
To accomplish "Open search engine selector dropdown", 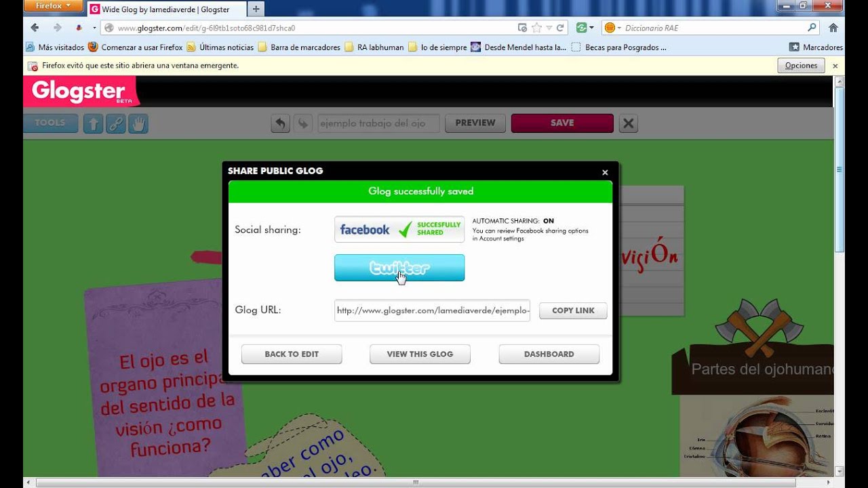I will (612, 28).
